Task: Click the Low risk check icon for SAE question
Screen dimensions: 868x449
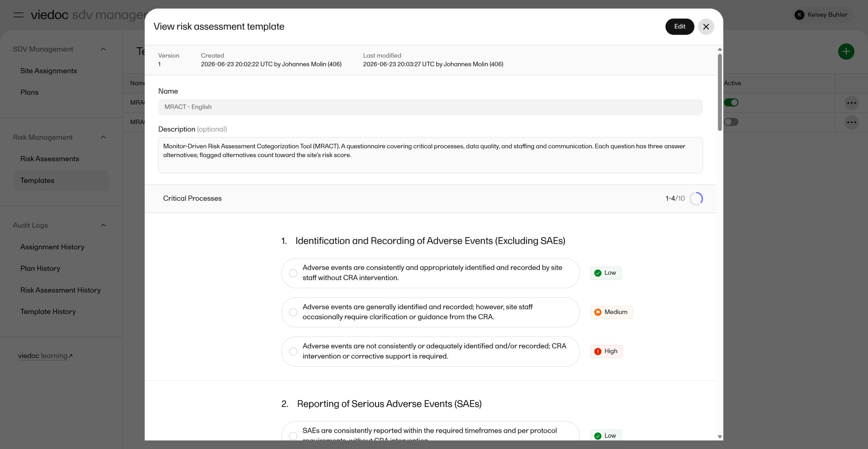Action: tap(598, 436)
